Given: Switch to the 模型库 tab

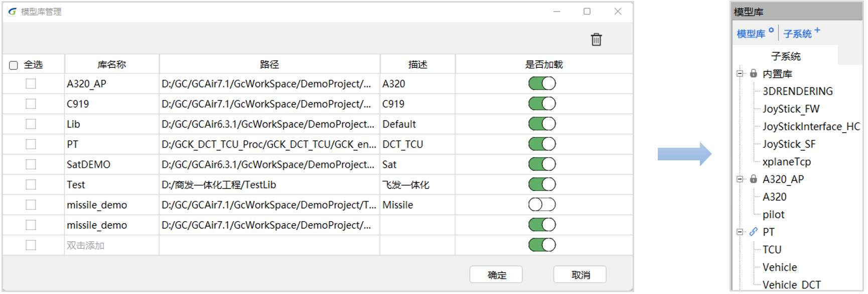Looking at the screenshot, I should 751,34.
